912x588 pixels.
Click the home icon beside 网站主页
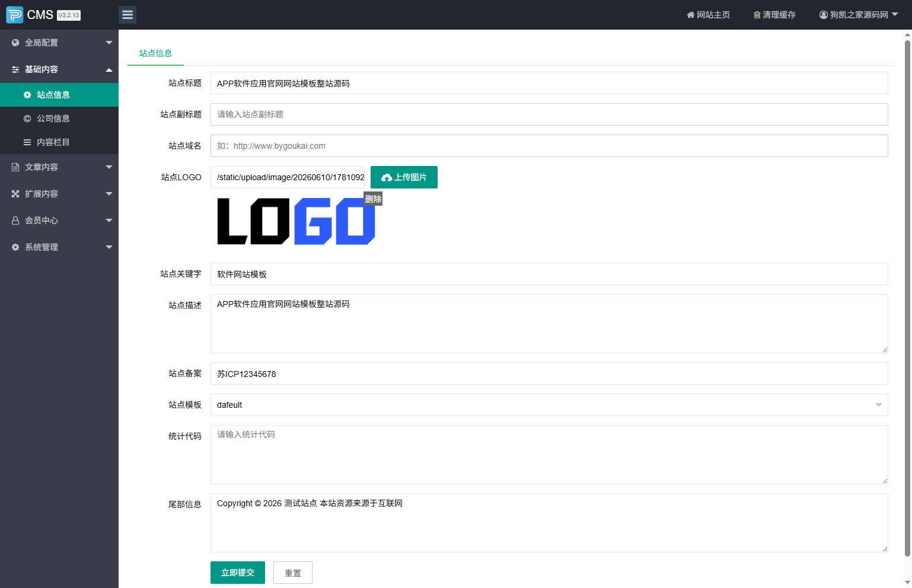tap(690, 15)
